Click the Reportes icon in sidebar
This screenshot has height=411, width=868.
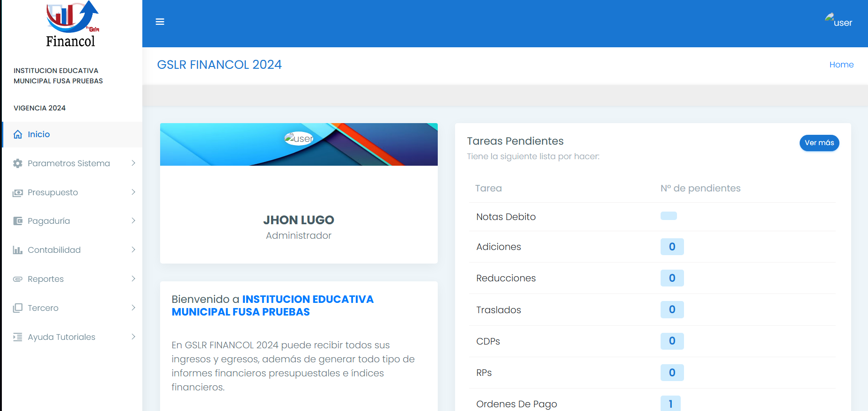18,279
